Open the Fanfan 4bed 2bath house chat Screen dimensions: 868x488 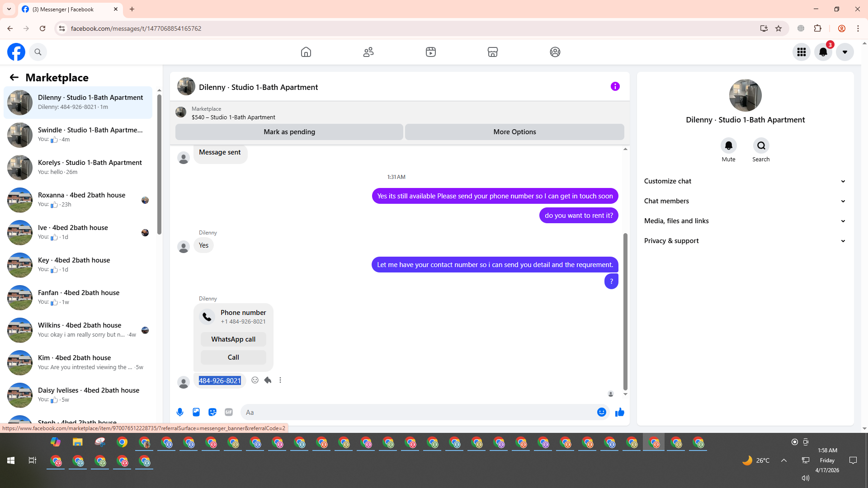78,298
